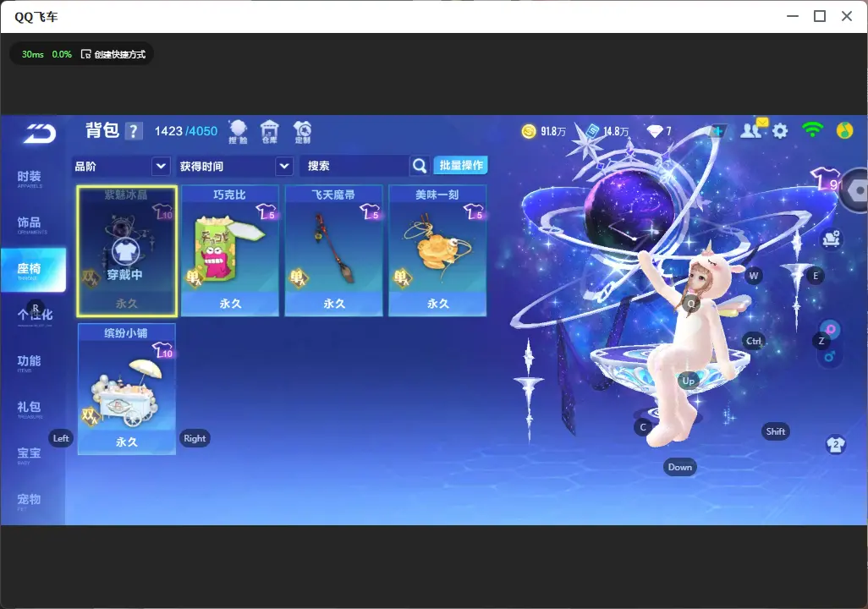Viewport: 868px width, 609px height.
Task: Click the blue coupon currency icon
Action: pos(592,130)
